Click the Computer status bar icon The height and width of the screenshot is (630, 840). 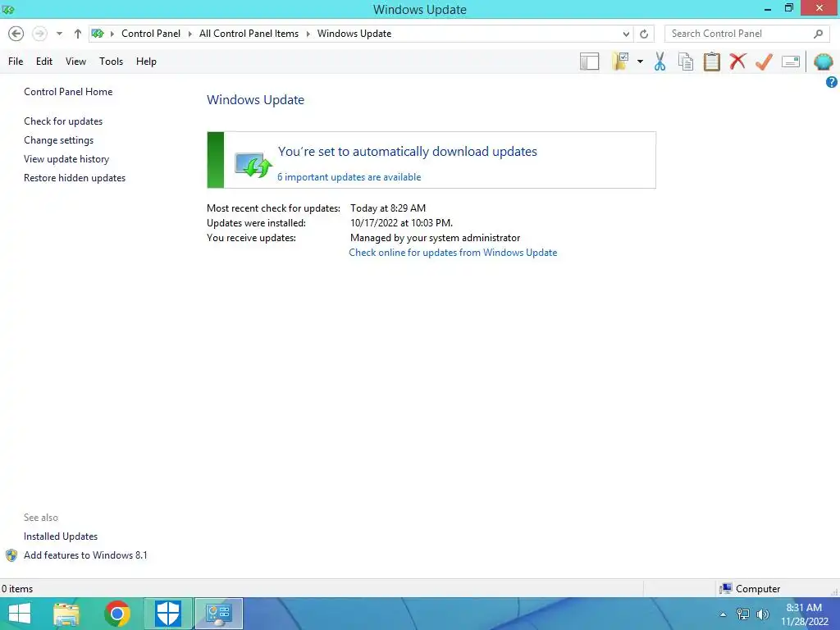click(726, 589)
